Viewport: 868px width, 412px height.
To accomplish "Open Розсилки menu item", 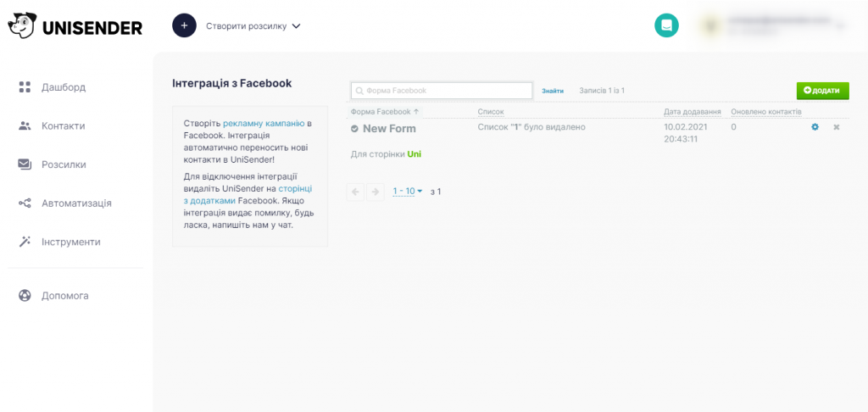I will pyautogui.click(x=64, y=164).
